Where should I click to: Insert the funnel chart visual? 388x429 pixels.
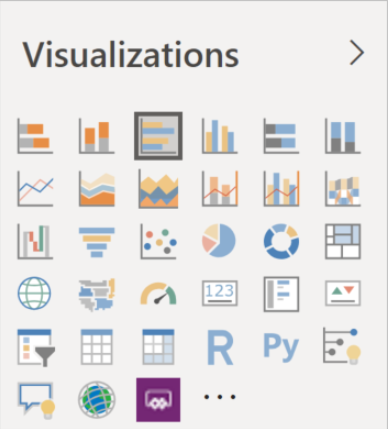click(97, 242)
